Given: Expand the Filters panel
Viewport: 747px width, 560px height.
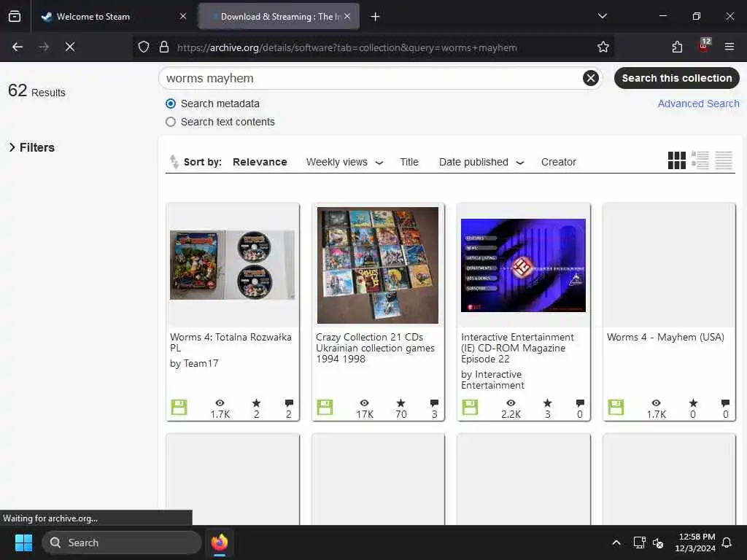Looking at the screenshot, I should (31, 147).
